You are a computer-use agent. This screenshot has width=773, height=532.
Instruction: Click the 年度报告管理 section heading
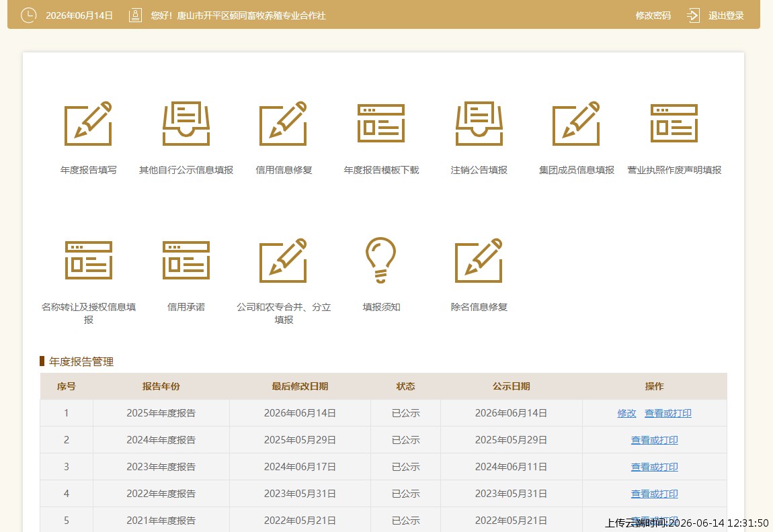(x=81, y=361)
